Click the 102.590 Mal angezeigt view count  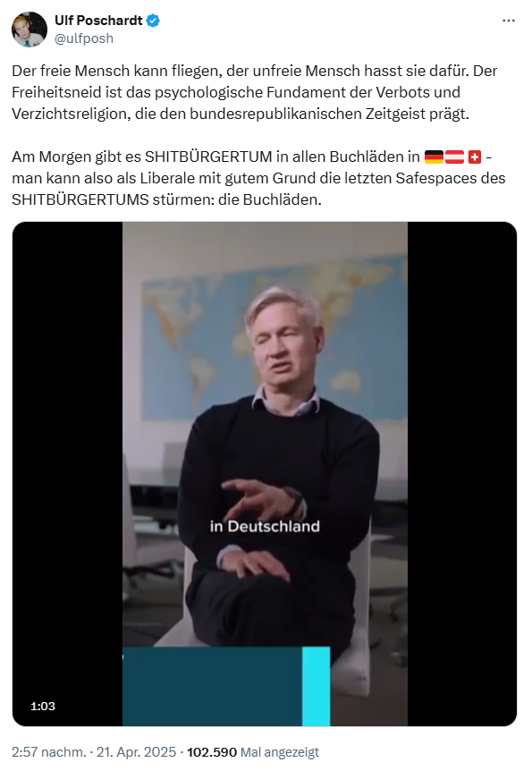253,752
